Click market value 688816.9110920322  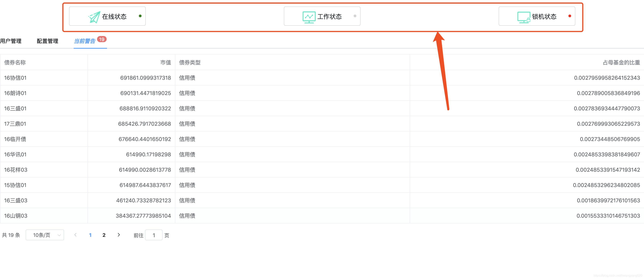click(145, 108)
